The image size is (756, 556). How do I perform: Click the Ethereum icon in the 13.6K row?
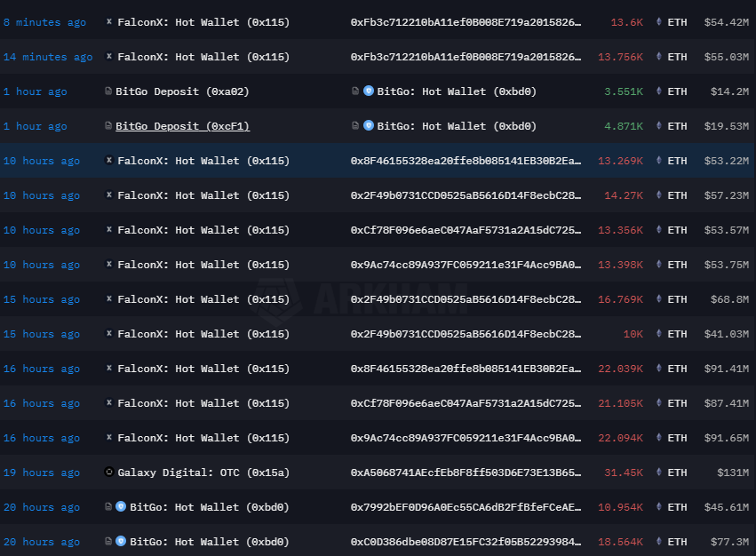coord(658,21)
